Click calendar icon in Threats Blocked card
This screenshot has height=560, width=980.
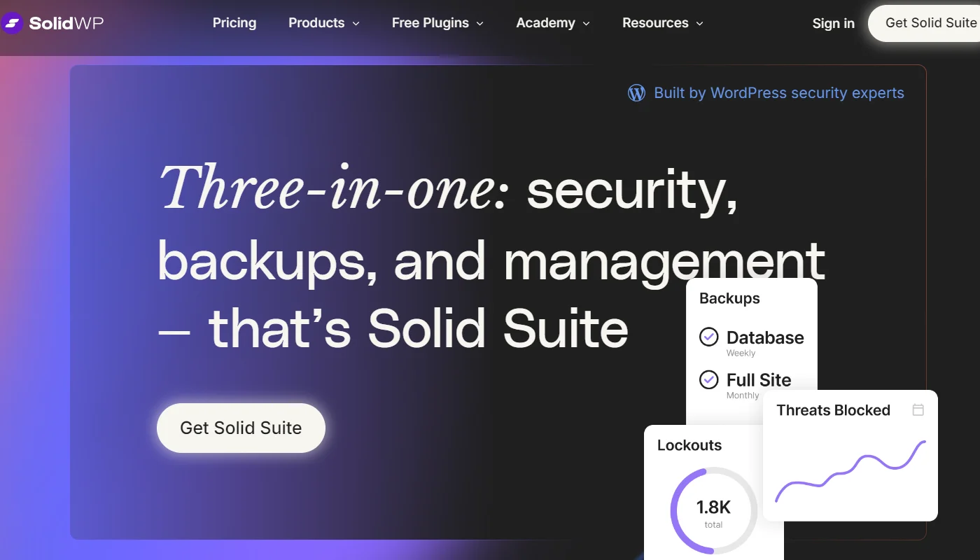pyautogui.click(x=918, y=410)
